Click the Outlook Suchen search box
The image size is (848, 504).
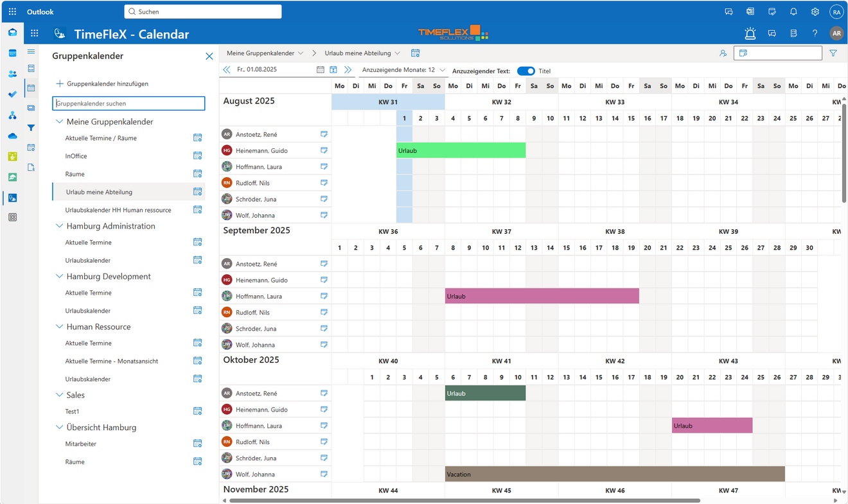click(203, 12)
